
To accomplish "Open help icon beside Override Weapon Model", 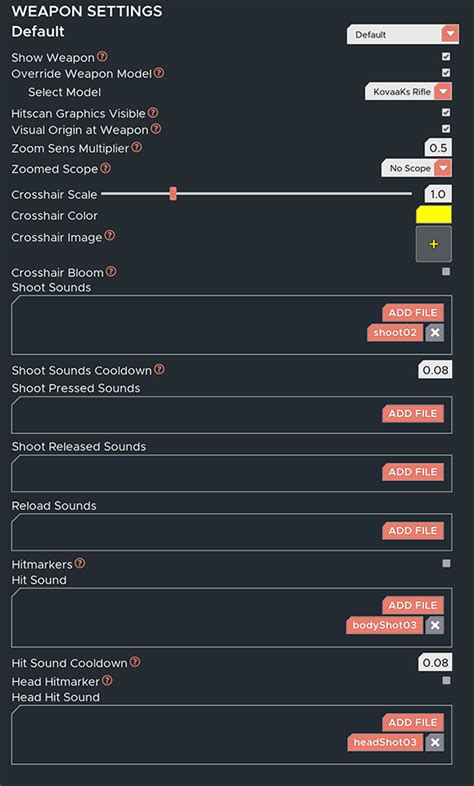I will click(x=158, y=73).
